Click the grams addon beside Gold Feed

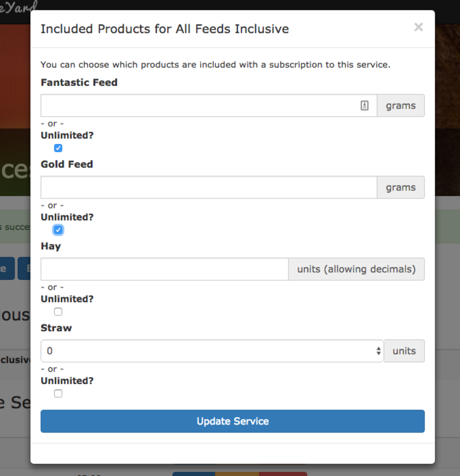click(x=401, y=187)
